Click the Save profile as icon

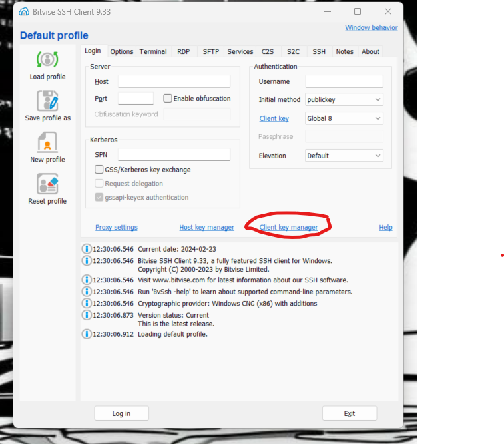coord(47,101)
